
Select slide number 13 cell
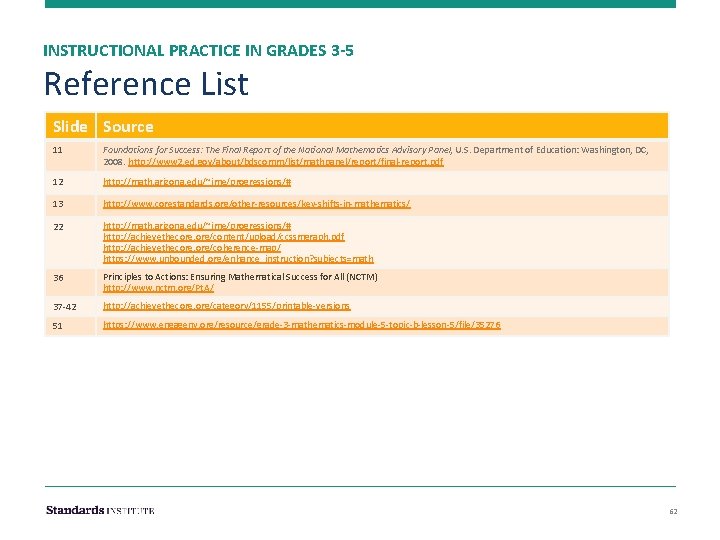(x=70, y=204)
